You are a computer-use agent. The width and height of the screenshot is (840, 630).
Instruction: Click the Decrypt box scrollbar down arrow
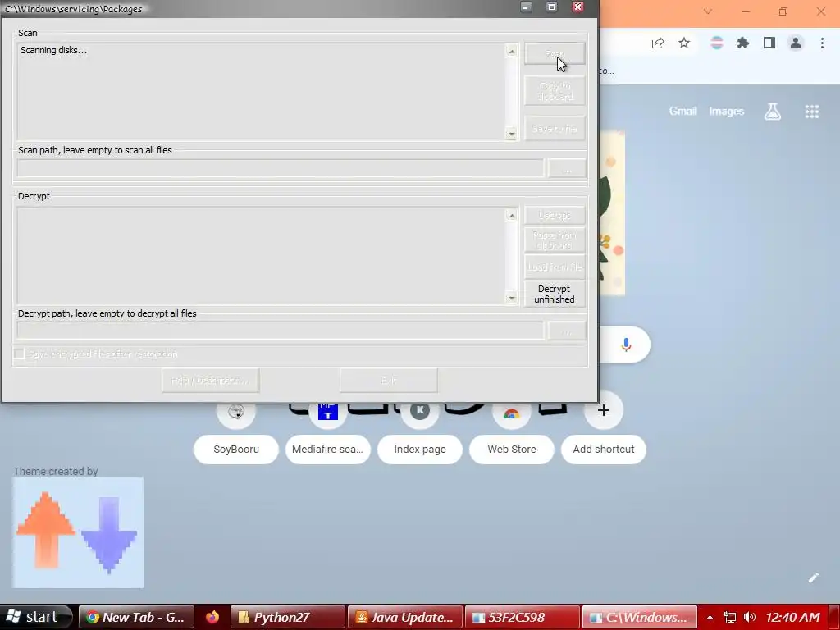point(512,298)
